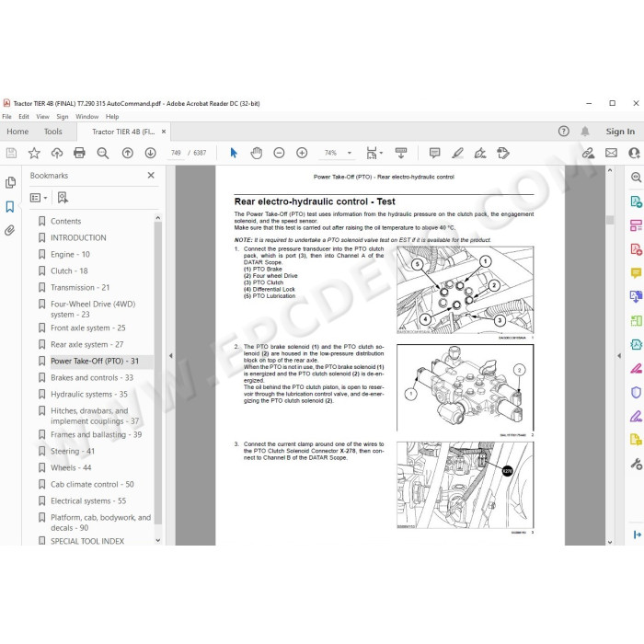Go to previous page arrow icon
The height and width of the screenshot is (644, 644).
[128, 154]
